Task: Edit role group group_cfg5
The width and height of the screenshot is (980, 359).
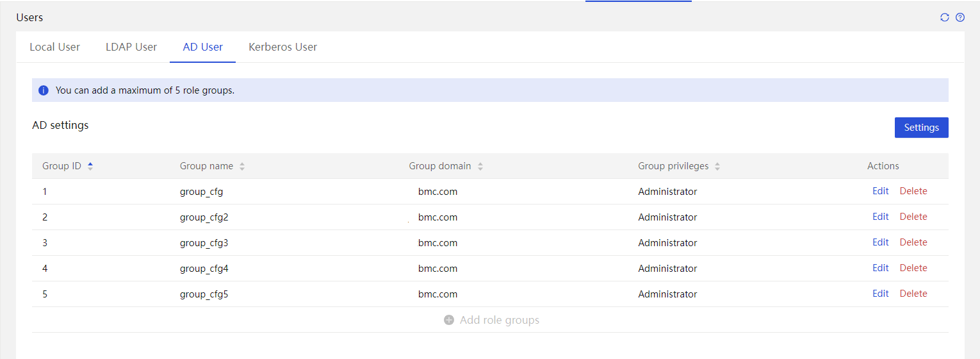Action: (x=881, y=294)
